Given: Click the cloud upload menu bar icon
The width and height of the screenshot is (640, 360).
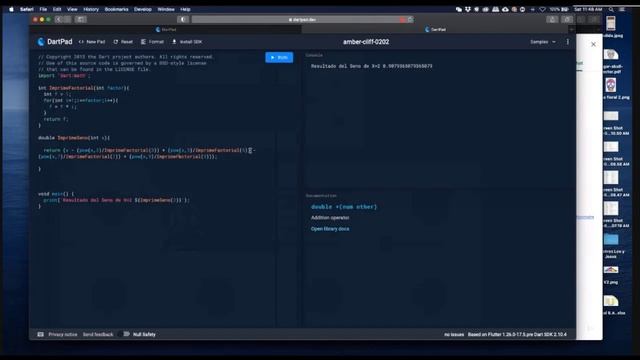Looking at the screenshot, I should [x=505, y=9].
